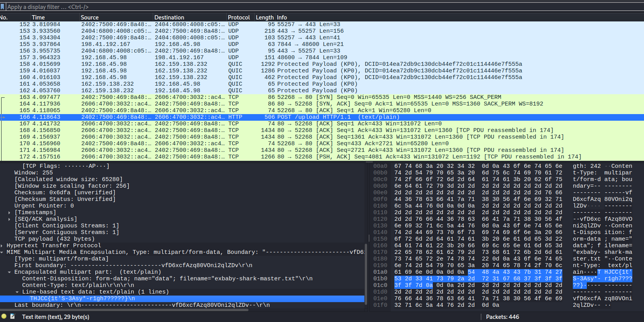Click the horizontal scrollbar of the details pane

tap(124, 310)
